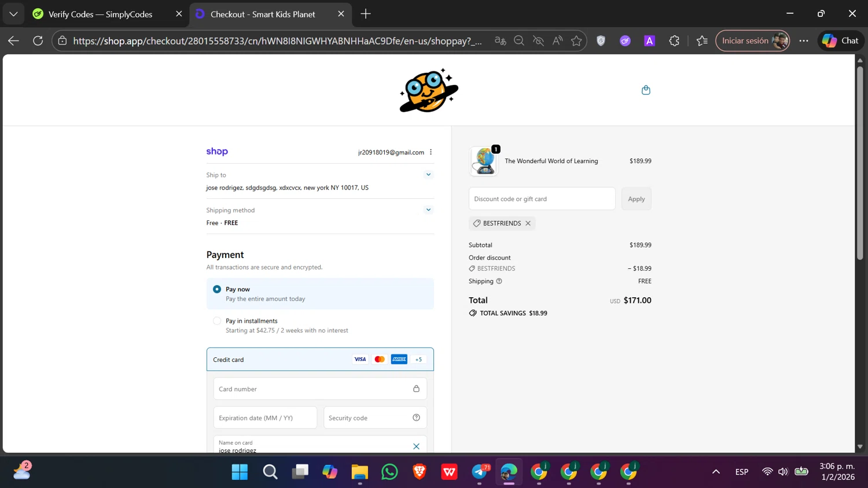The image size is (868, 488).
Task: Click the zoom magnifier in address bar
Action: [x=519, y=40]
